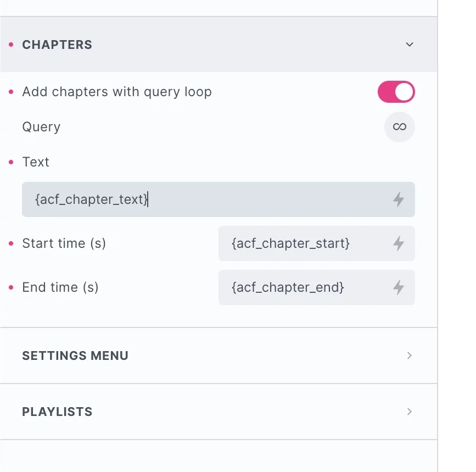The image size is (476, 472).
Task: Click the pink dot beside CHAPTERS heading
Action: pos(11,45)
